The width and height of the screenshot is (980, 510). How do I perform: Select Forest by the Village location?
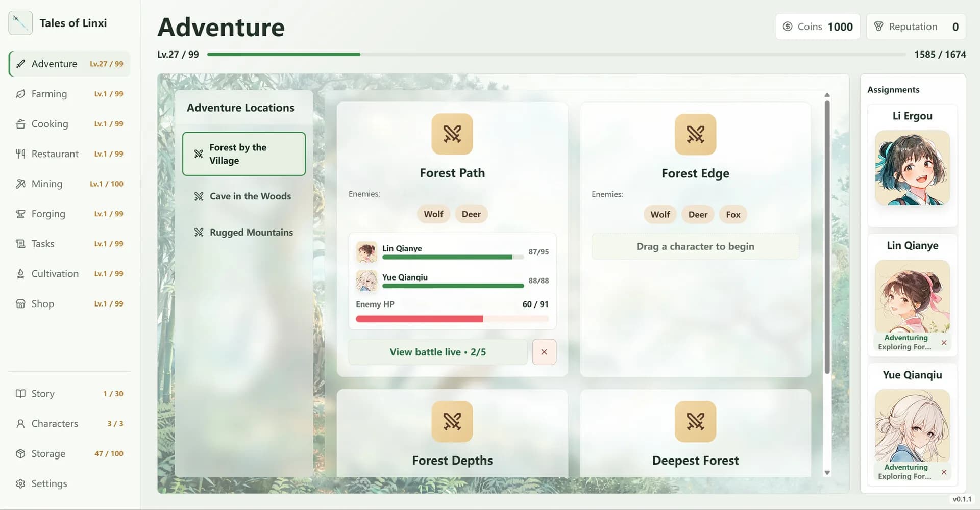click(244, 154)
